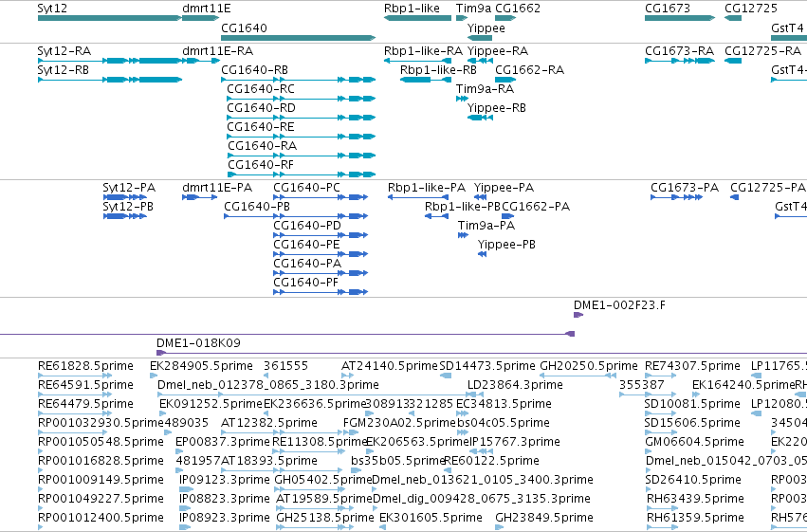Click protein CG12725-PA
The image size is (807, 532).
734,197
